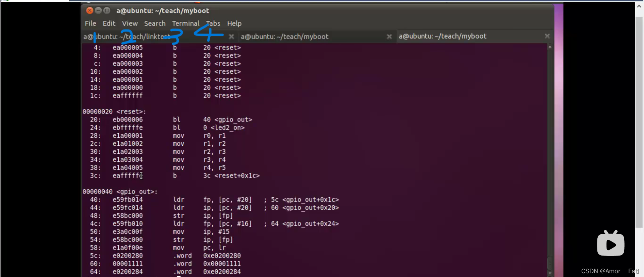
Task: Close the rightmost ~/teach/myboot tab
Action: 547,36
